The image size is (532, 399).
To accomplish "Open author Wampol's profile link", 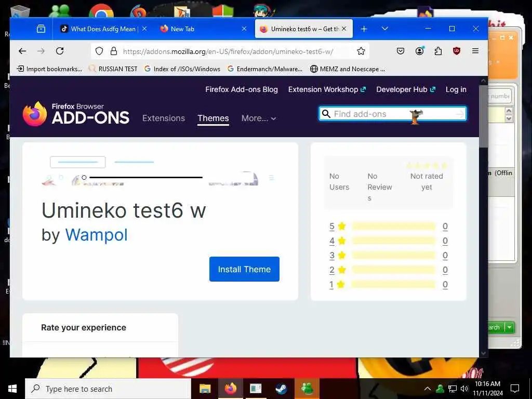I will click(x=96, y=235).
